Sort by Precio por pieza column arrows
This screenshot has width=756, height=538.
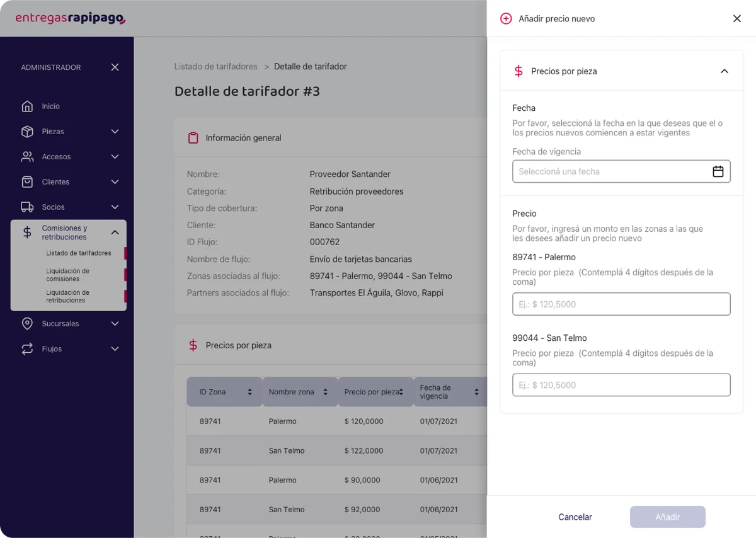click(401, 392)
